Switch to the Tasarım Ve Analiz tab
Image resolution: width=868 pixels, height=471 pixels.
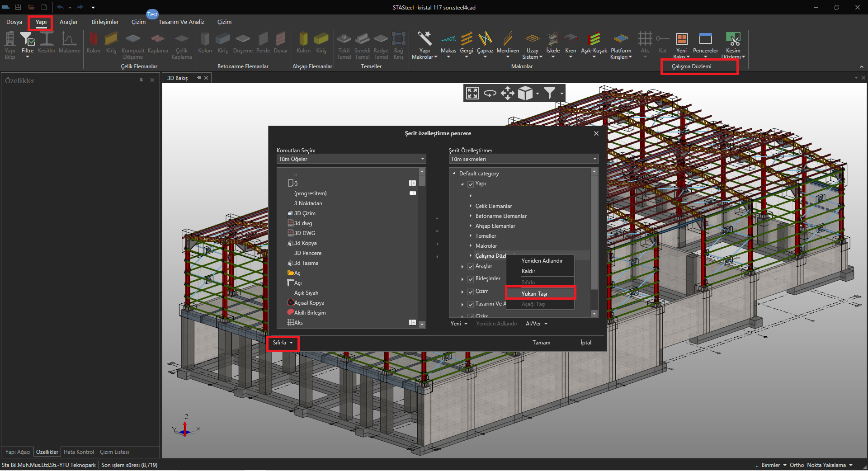click(181, 22)
